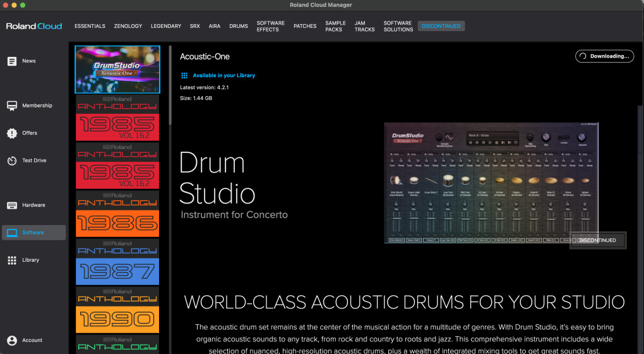Select the Anthology 1990 thumbnail

pyautogui.click(x=117, y=310)
